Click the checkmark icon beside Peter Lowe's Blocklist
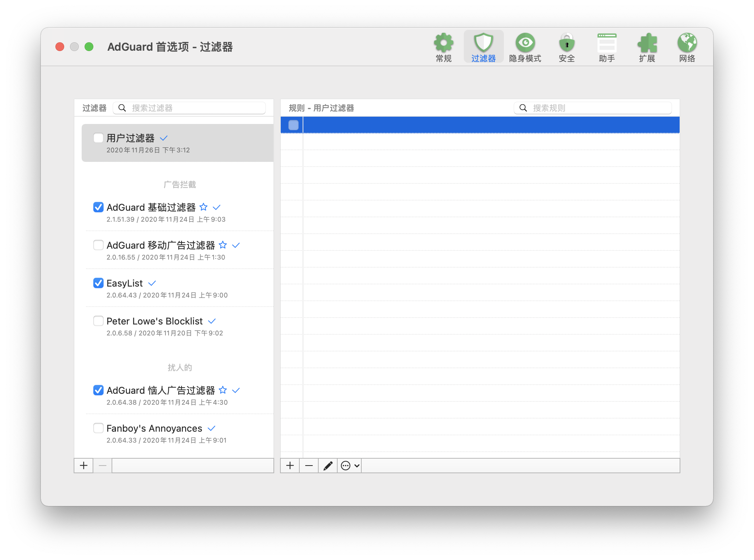 pos(212,321)
